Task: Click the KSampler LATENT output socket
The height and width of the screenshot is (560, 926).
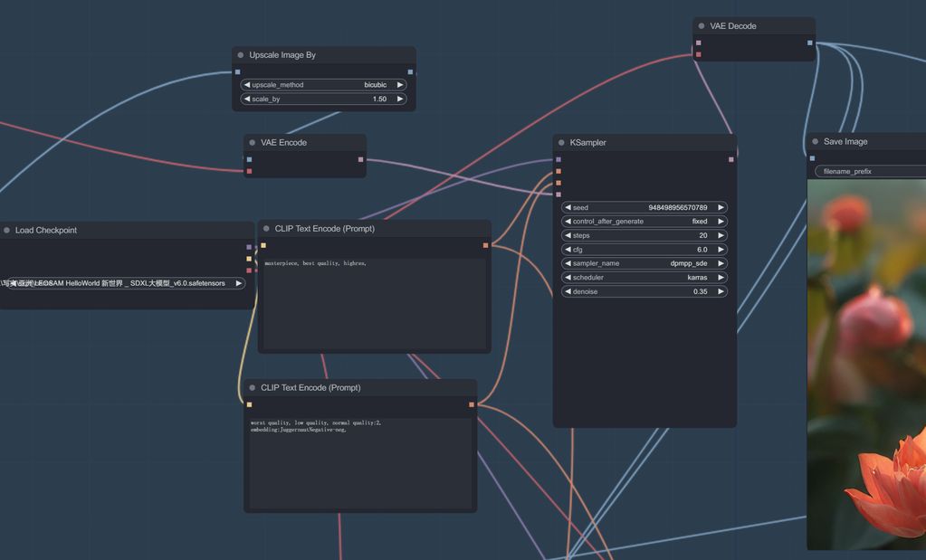Action: click(731, 160)
